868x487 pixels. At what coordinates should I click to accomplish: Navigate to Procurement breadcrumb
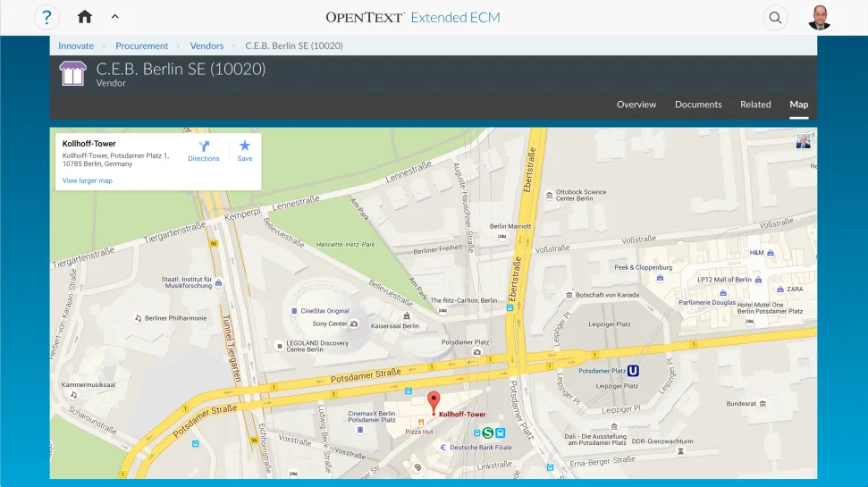[141, 46]
